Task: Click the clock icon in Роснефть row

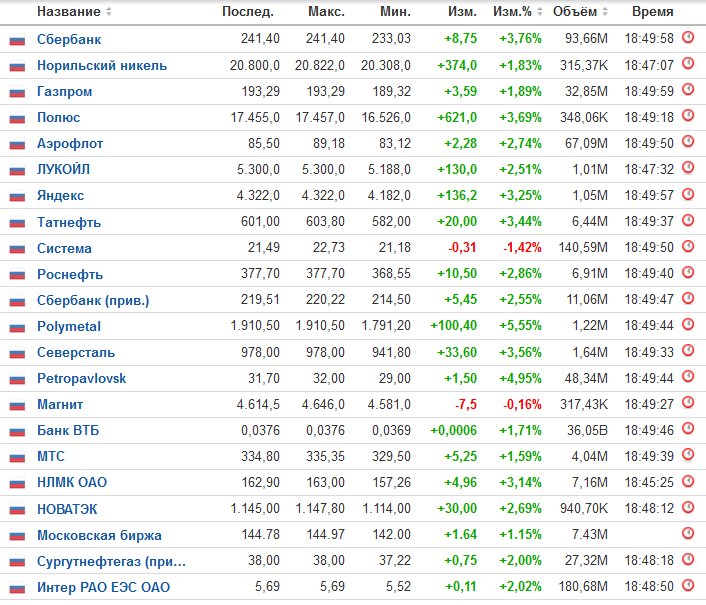Action: tap(688, 272)
